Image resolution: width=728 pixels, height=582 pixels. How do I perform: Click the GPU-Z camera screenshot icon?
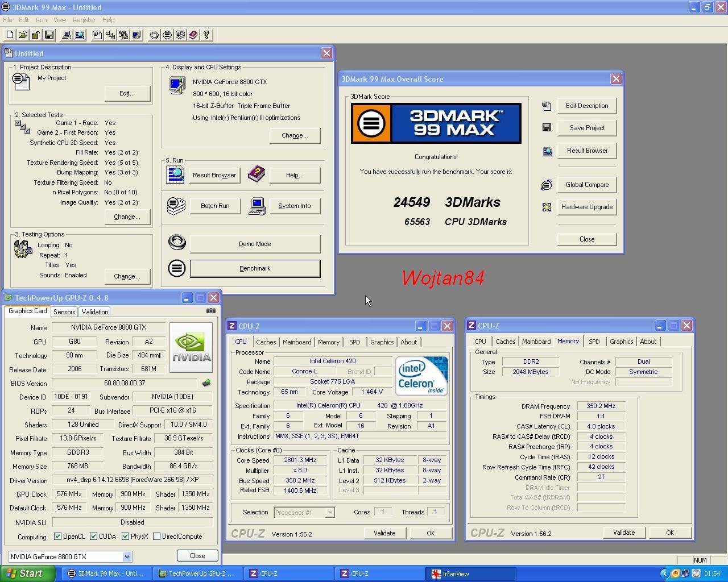[211, 310]
